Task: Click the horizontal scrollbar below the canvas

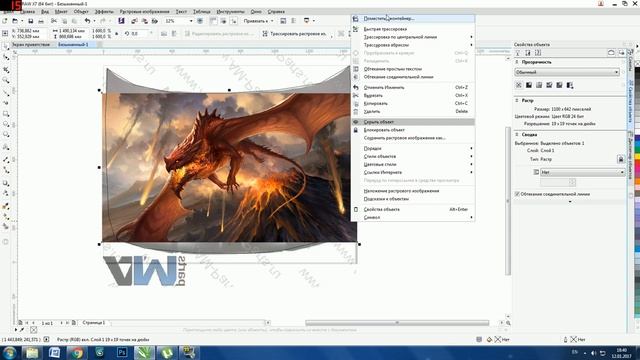Action: tap(397, 323)
